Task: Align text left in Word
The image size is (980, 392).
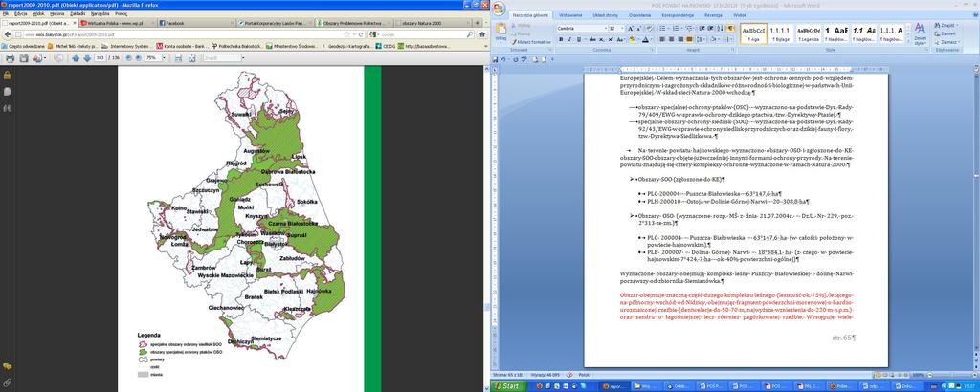Action: (662, 39)
